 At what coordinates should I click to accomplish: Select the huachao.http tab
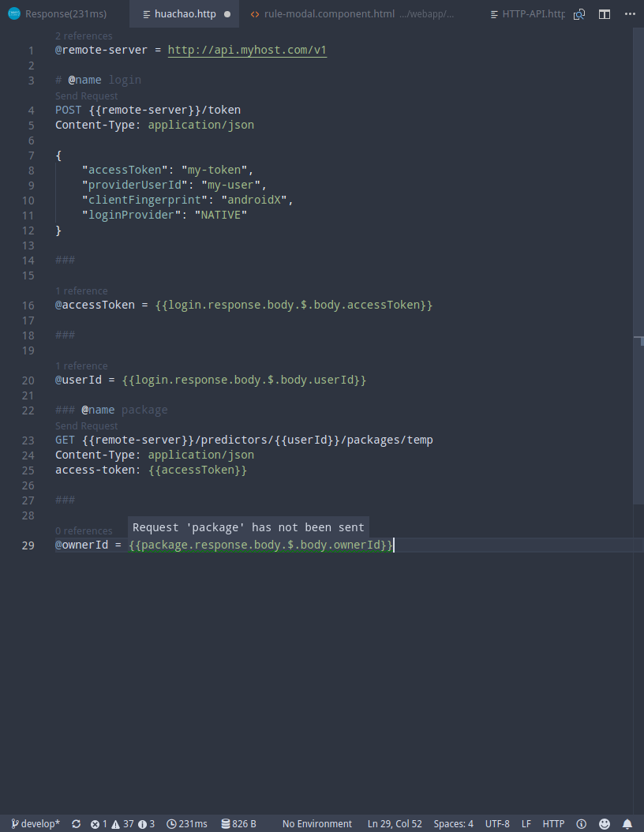(185, 13)
